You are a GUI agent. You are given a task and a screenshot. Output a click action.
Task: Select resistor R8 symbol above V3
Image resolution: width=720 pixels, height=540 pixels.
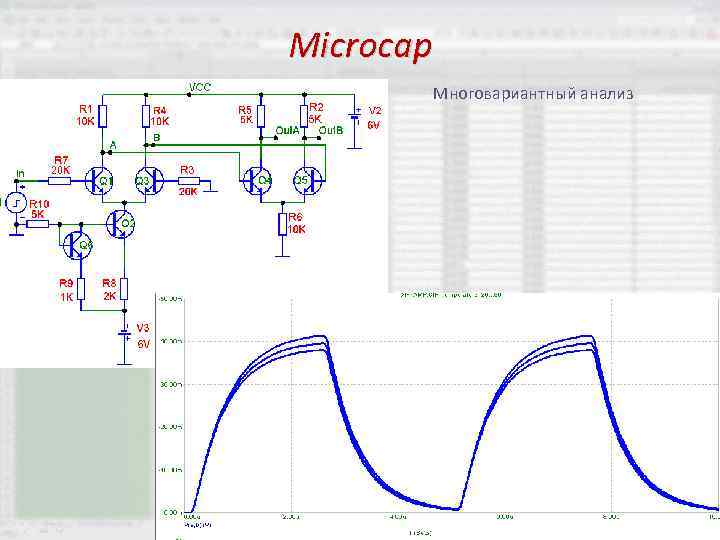[x=124, y=289]
